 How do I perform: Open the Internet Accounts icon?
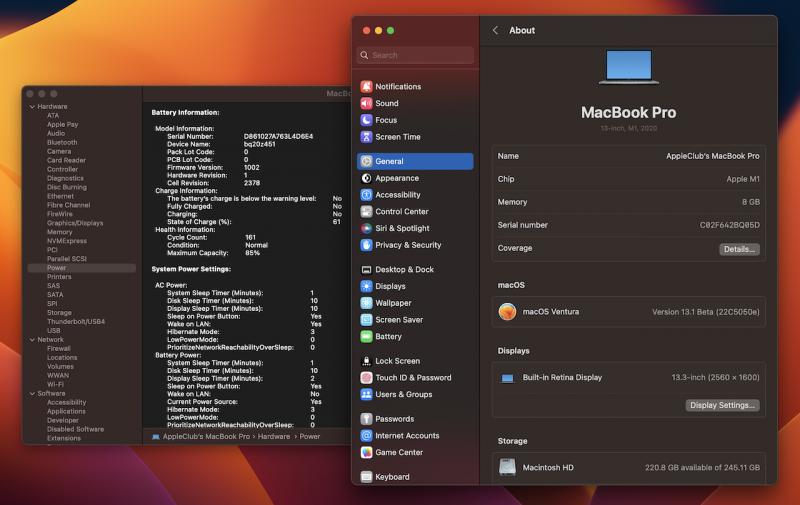click(366, 436)
